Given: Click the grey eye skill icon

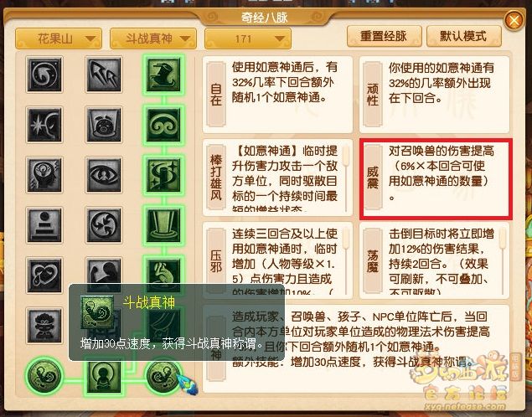Looking at the screenshot, I should pyautogui.click(x=104, y=175).
